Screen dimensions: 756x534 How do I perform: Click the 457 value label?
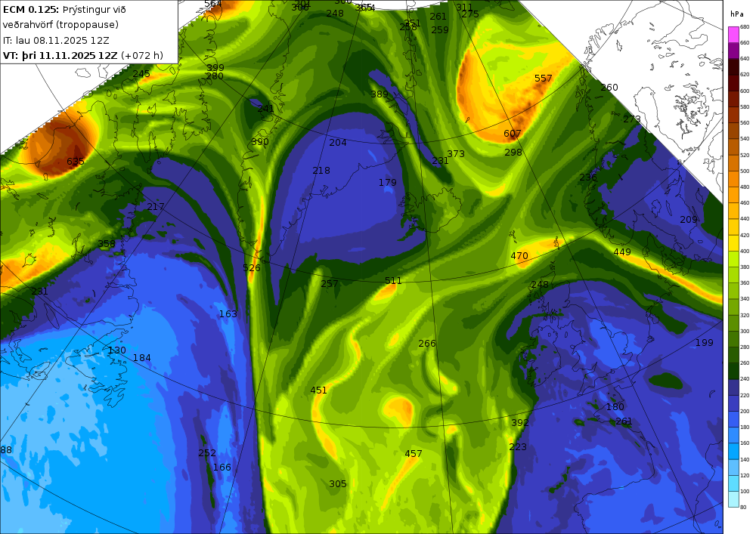coord(414,454)
